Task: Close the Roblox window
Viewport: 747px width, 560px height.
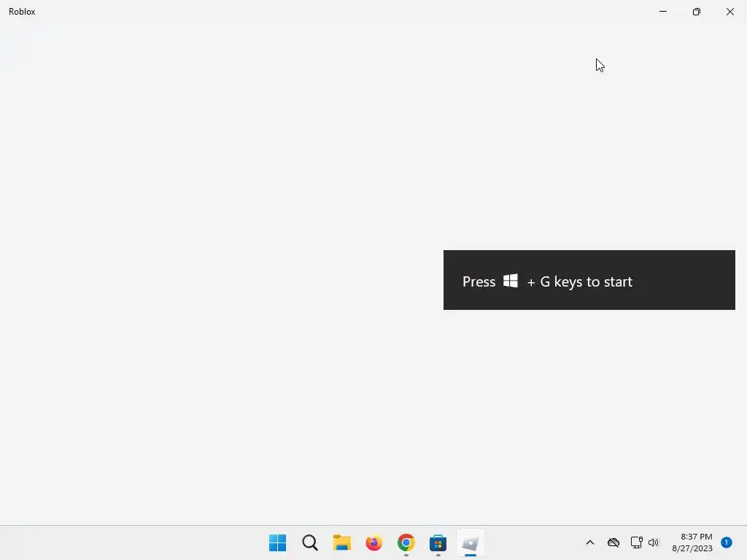Action: 729,12
